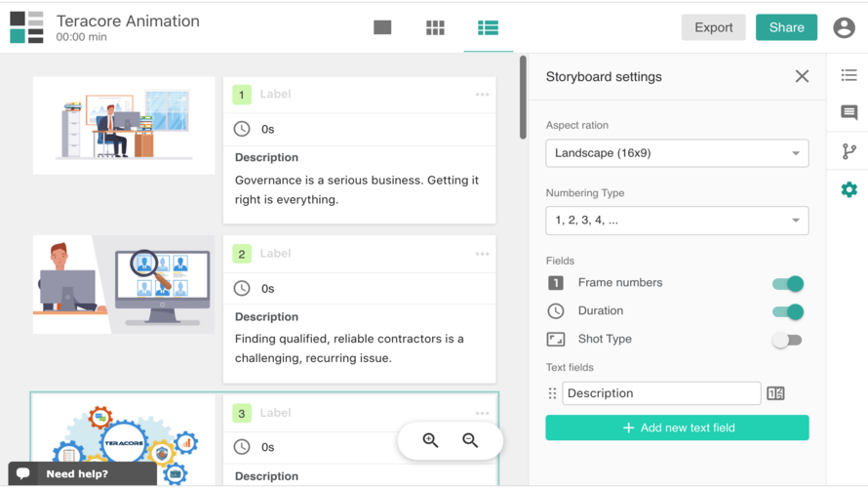Add a new text field
Screen dimensions: 868x488
tap(677, 427)
